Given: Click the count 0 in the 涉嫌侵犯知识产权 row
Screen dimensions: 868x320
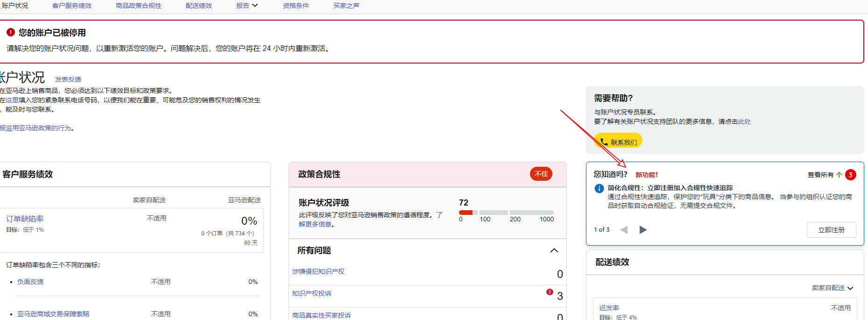Looking at the screenshot, I should coord(560,274).
